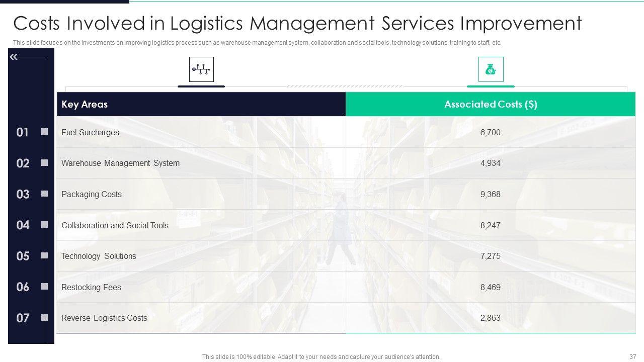The image size is (644, 362).
Task: Click the Packaging Costs value 9,368
Action: (491, 195)
